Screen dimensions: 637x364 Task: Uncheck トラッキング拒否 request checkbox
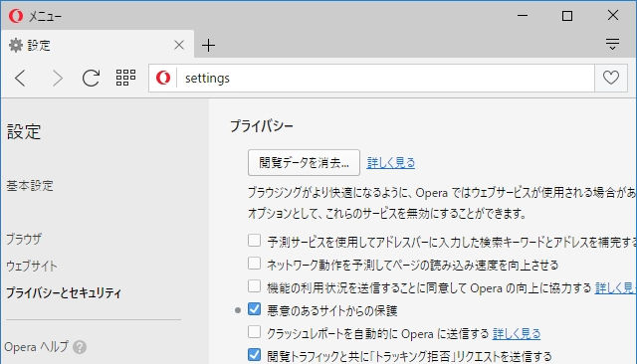[x=255, y=355]
